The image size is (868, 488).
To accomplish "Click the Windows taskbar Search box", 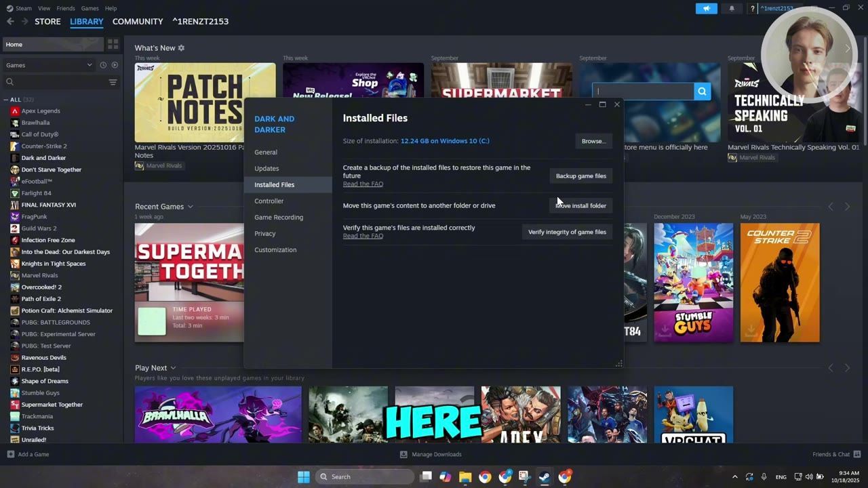I will coord(365,476).
